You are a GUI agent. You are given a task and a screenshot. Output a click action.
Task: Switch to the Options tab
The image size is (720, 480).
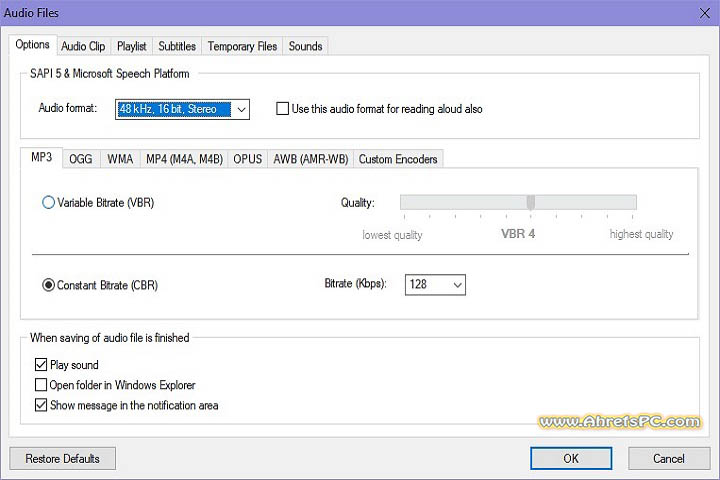point(33,45)
